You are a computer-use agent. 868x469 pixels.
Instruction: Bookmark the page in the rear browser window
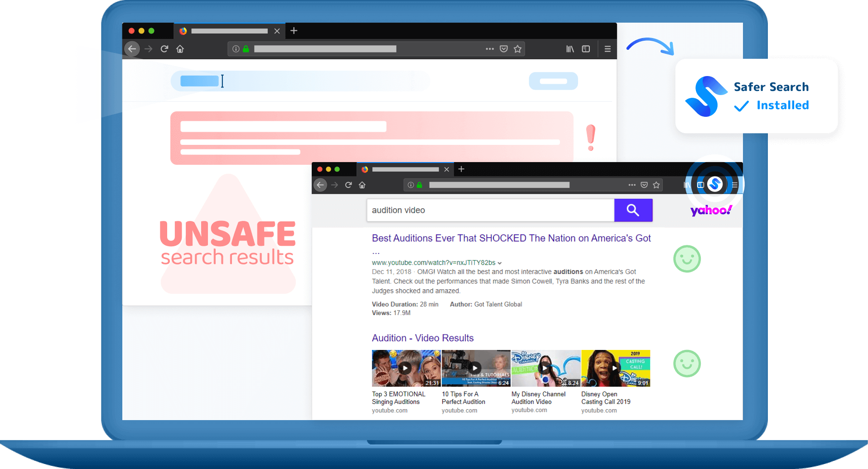pos(518,49)
